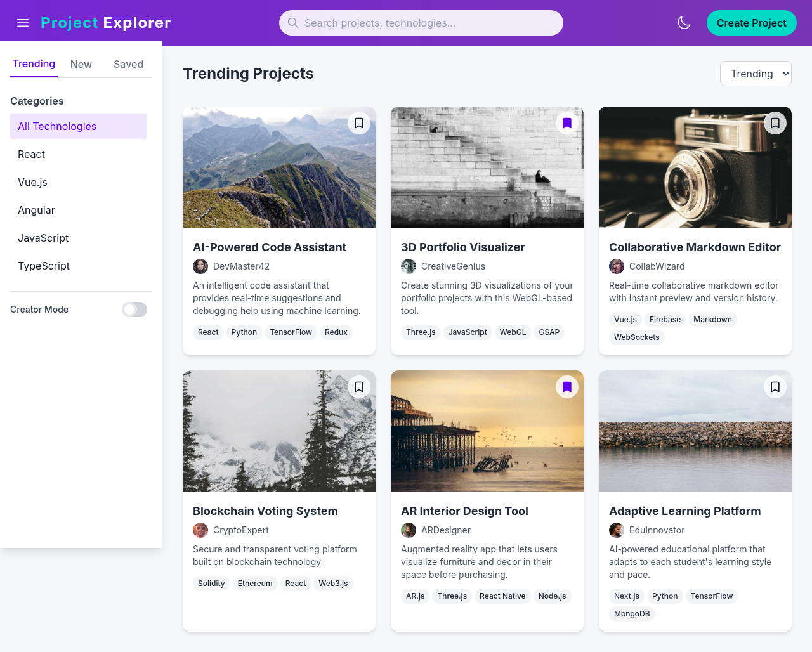This screenshot has height=652, width=812.
Task: Open the Trending sort dropdown
Action: click(x=756, y=74)
